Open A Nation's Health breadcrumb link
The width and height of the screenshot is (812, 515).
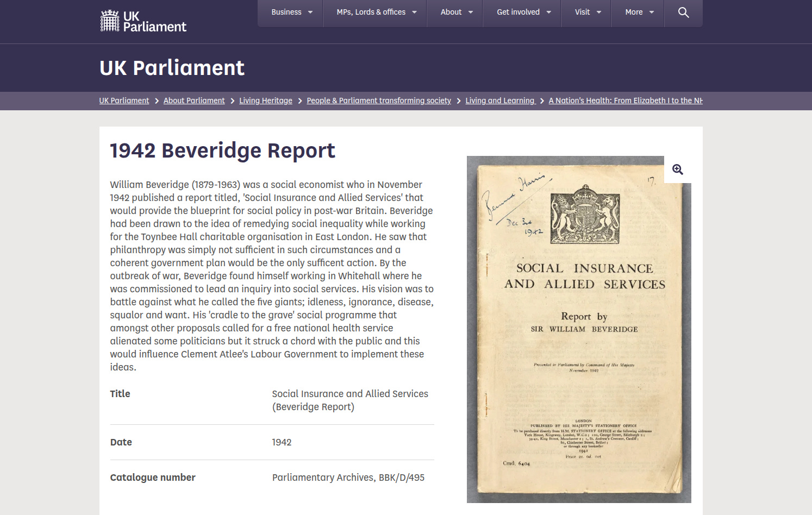click(626, 101)
